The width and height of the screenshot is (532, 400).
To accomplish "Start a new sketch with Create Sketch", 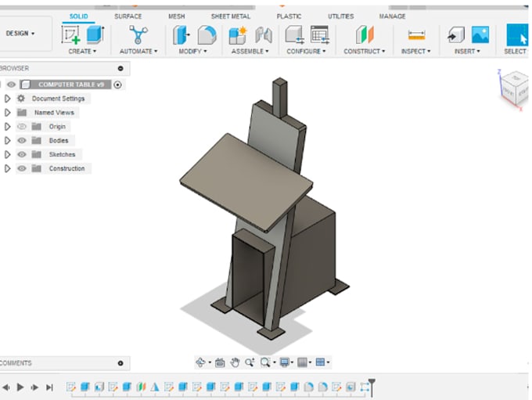I will click(x=70, y=34).
